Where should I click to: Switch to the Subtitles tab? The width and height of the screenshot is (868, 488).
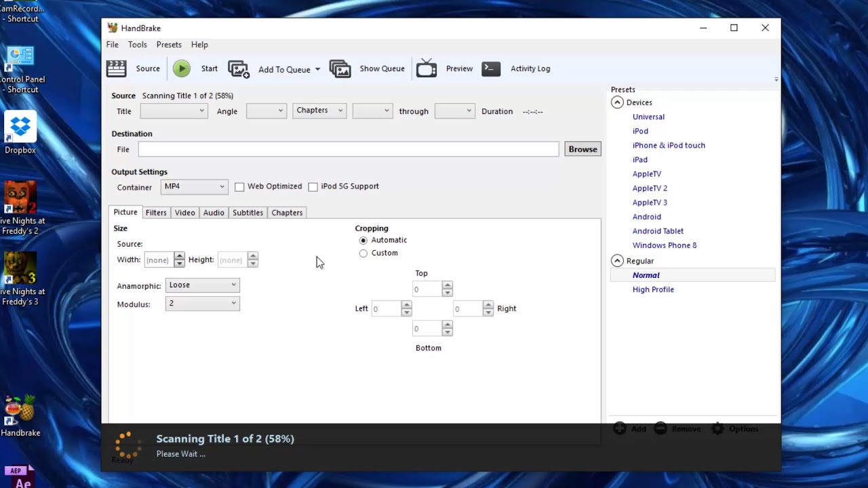click(248, 213)
